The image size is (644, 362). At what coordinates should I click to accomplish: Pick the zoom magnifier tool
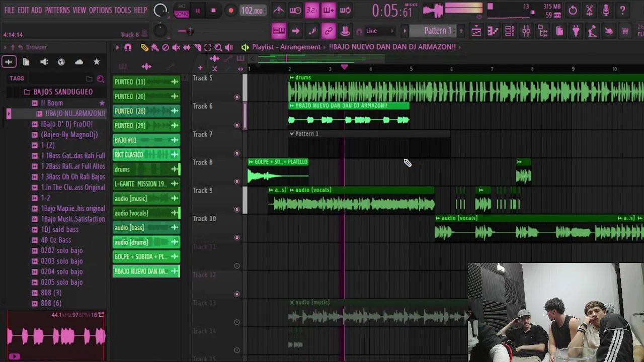tap(218, 47)
